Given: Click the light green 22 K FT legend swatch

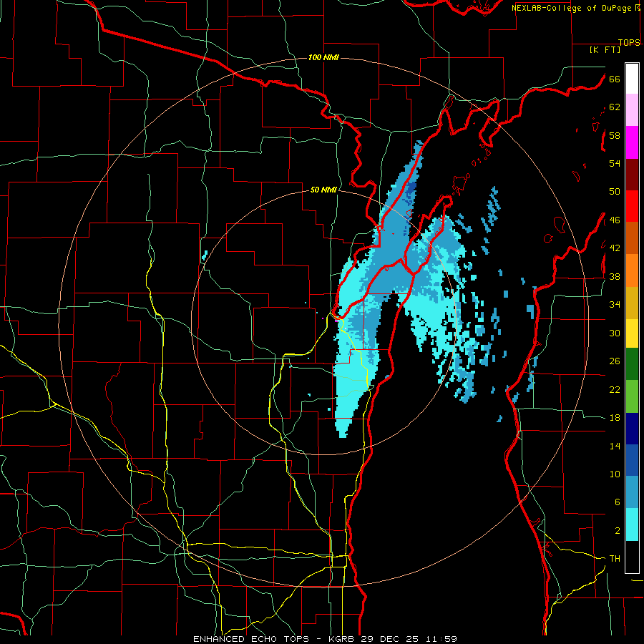Looking at the screenshot, I should [632, 396].
